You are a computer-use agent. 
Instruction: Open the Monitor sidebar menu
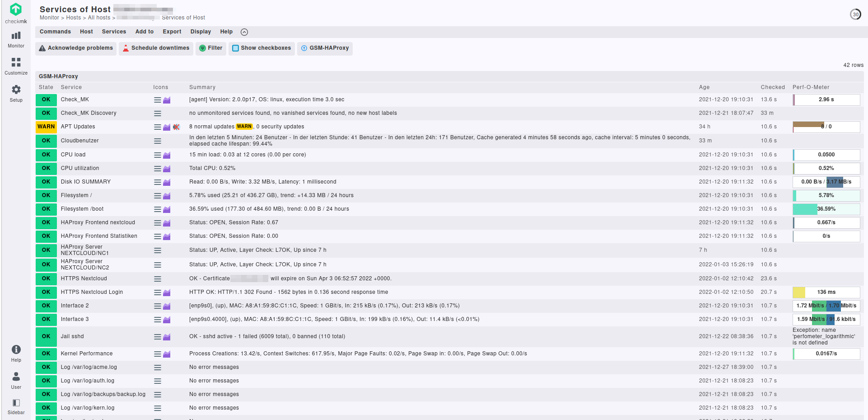16,39
